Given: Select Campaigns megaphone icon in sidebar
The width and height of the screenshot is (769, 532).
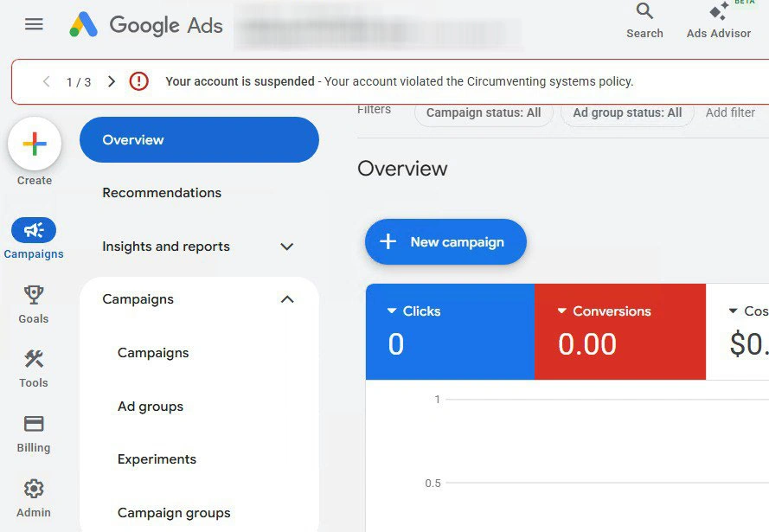Looking at the screenshot, I should [34, 230].
